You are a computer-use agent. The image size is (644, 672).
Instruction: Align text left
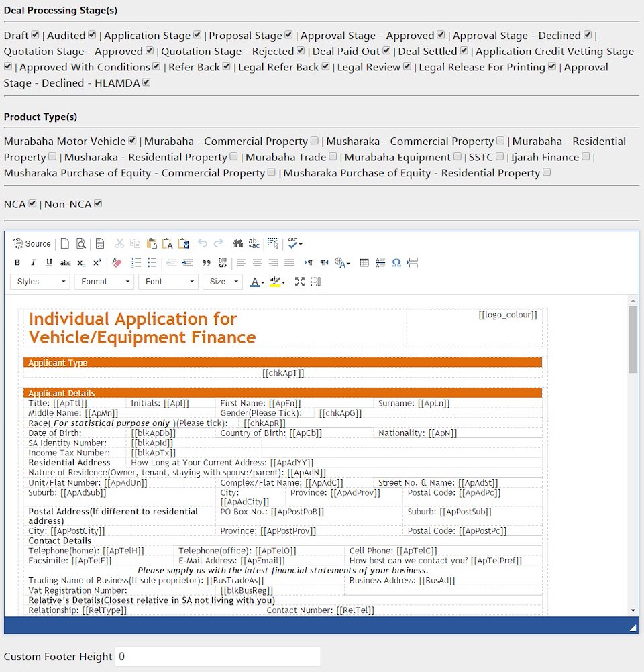241,263
